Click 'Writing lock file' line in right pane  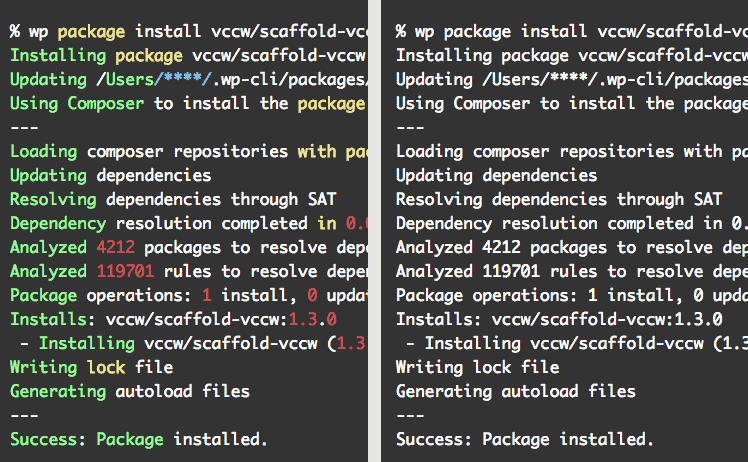coord(478,367)
